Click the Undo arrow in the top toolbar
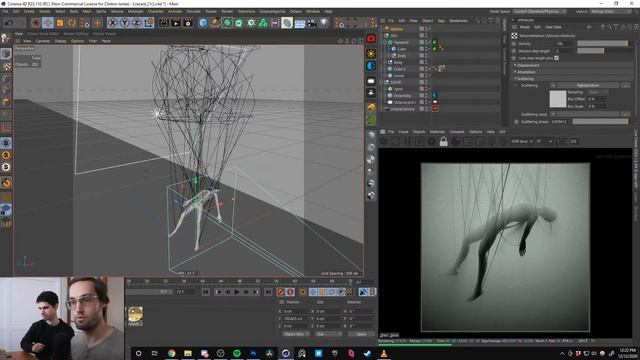640x360 pixels. coord(9,23)
